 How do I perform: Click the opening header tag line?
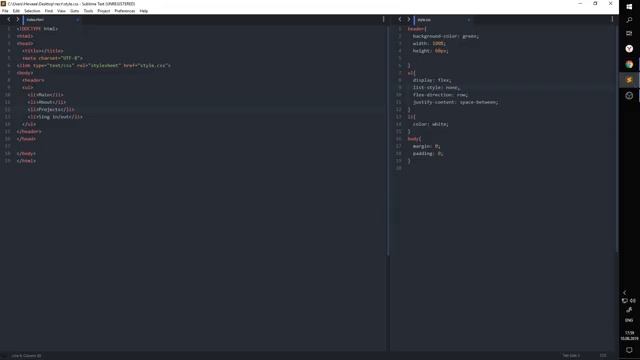[x=33, y=80]
